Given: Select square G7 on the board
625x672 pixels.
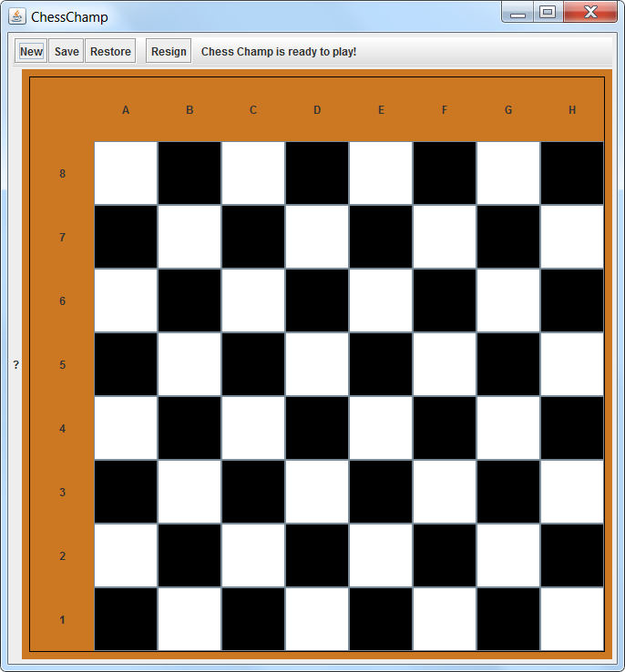Looking at the screenshot, I should (508, 237).
